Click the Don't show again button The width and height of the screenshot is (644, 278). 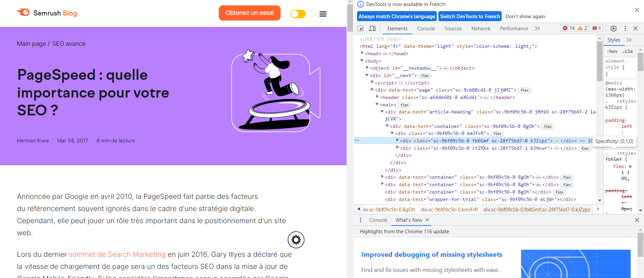(x=525, y=16)
